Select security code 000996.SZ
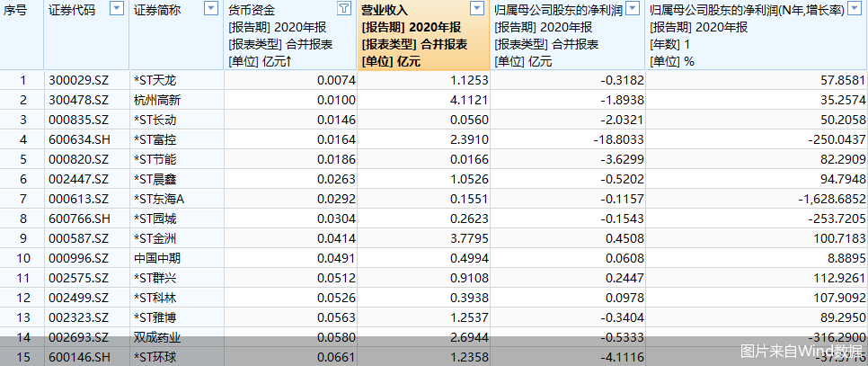 (78, 259)
